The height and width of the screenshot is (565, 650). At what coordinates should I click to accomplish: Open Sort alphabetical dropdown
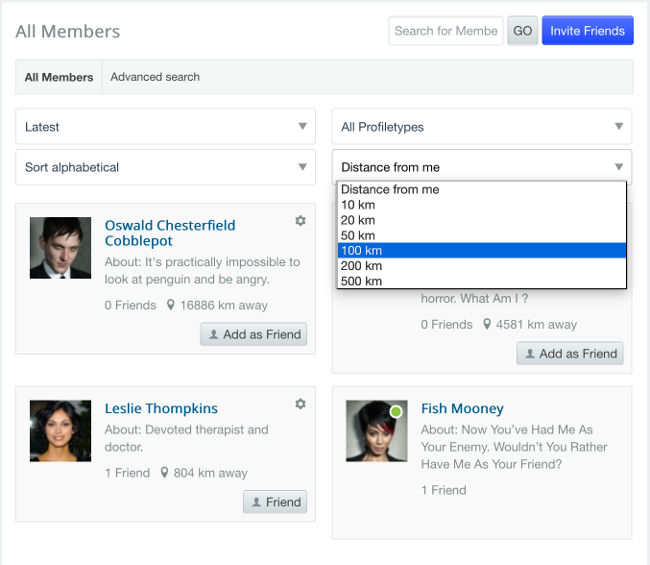point(165,167)
